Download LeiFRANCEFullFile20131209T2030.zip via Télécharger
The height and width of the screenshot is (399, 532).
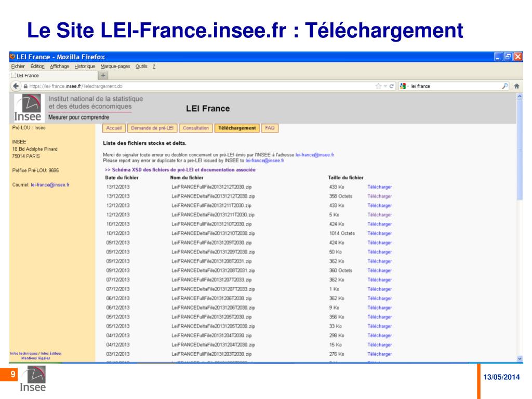tap(379, 243)
